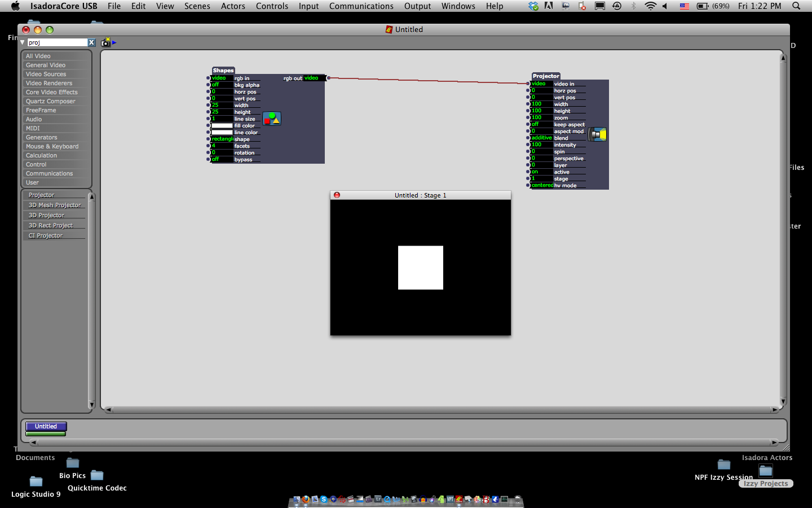Open the Controls menu
812x508 pixels.
tap(272, 6)
